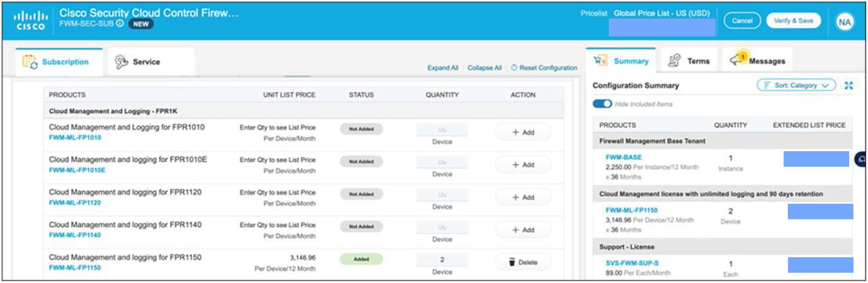Screen dimensions: 868x283
Task: Click Verify & Save button
Action: click(793, 21)
